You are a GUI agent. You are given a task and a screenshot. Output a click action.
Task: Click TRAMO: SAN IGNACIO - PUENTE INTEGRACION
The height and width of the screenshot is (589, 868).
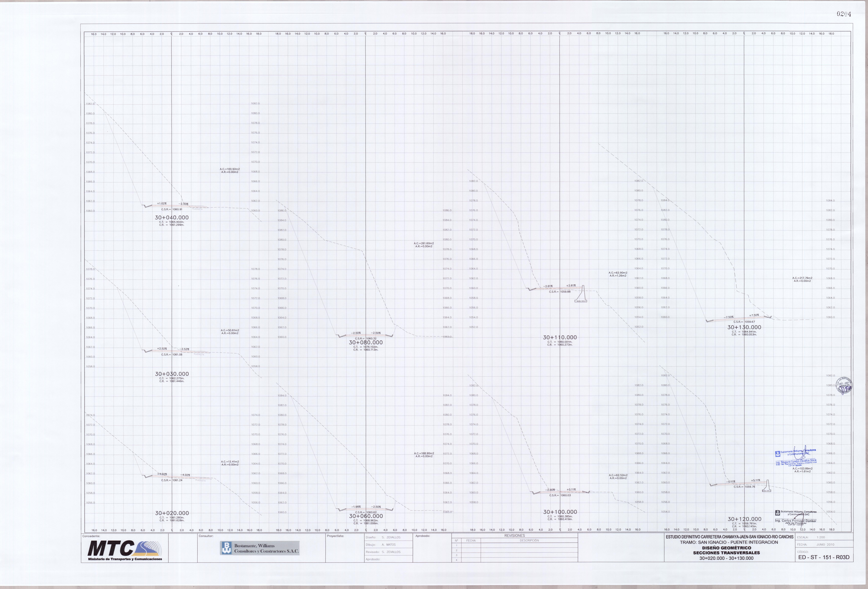(x=729, y=542)
